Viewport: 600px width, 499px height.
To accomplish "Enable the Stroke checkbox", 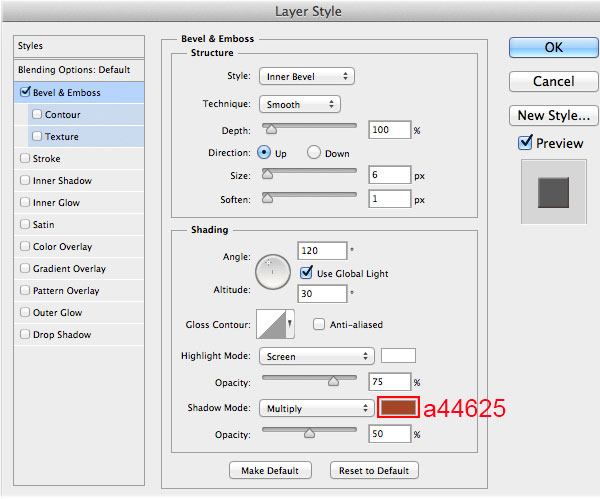I will point(24,158).
